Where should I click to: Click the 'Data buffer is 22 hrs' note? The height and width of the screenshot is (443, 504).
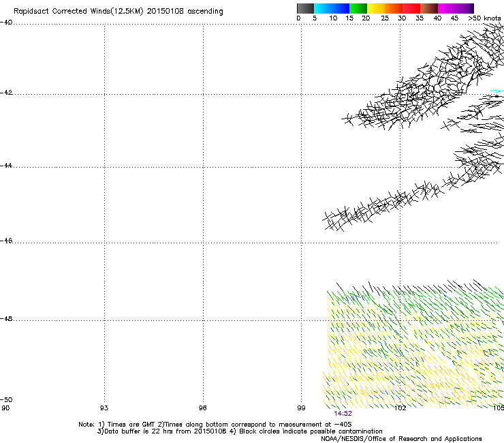161,431
